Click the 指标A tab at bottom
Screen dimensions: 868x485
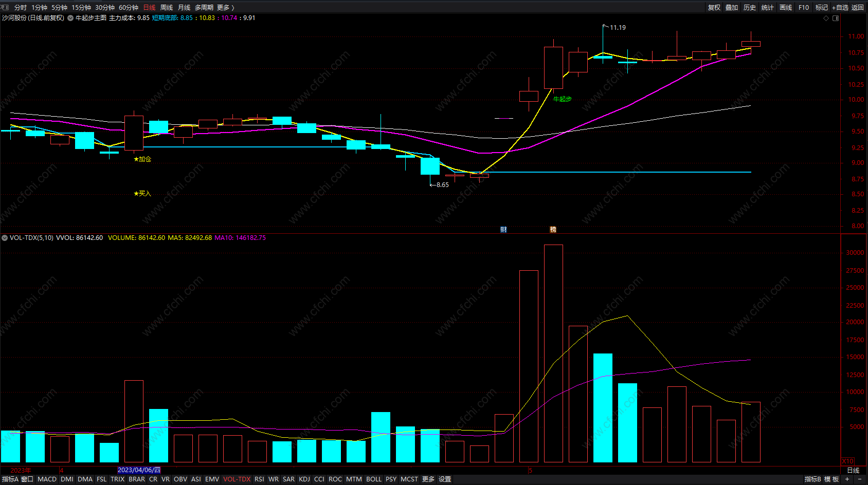10,479
